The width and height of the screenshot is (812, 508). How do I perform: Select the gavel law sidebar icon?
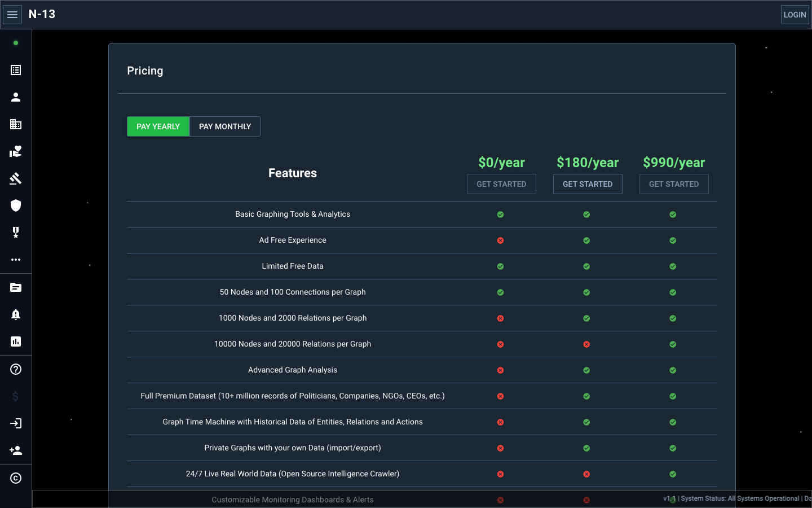coord(16,178)
